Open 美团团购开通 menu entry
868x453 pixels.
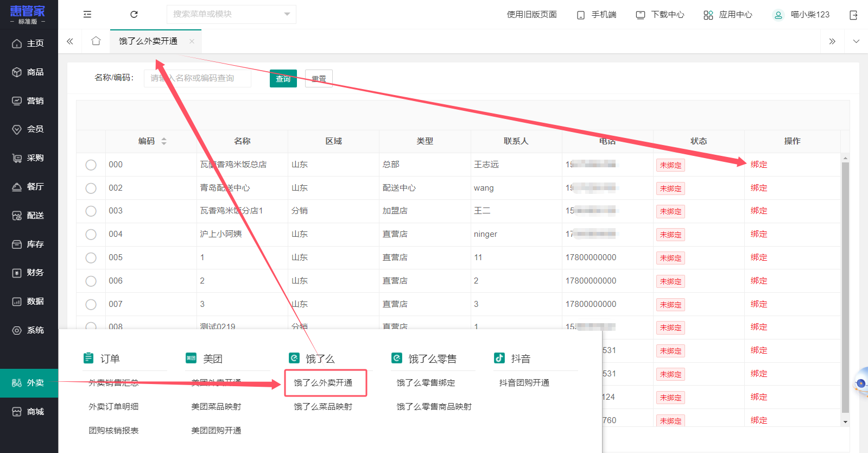(x=216, y=431)
